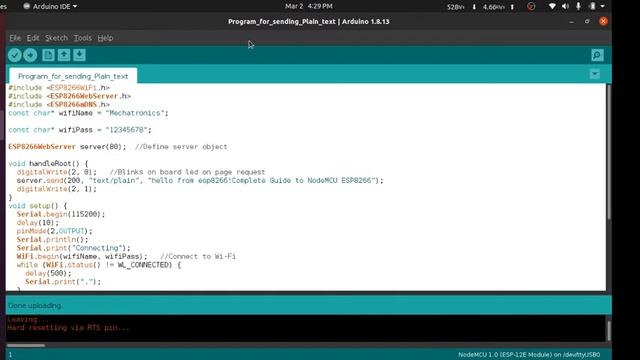Click the void setup() line
This screenshot has height=360, width=640.
click(x=38, y=206)
